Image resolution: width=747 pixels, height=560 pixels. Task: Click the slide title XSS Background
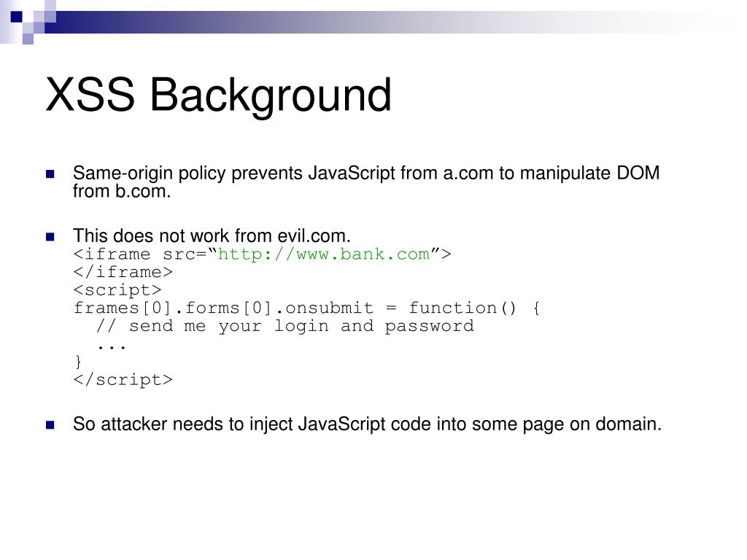(x=219, y=96)
